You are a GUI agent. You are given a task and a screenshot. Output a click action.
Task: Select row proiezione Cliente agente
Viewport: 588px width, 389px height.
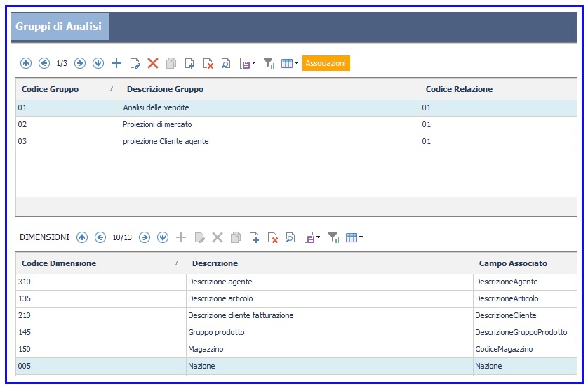(x=296, y=141)
